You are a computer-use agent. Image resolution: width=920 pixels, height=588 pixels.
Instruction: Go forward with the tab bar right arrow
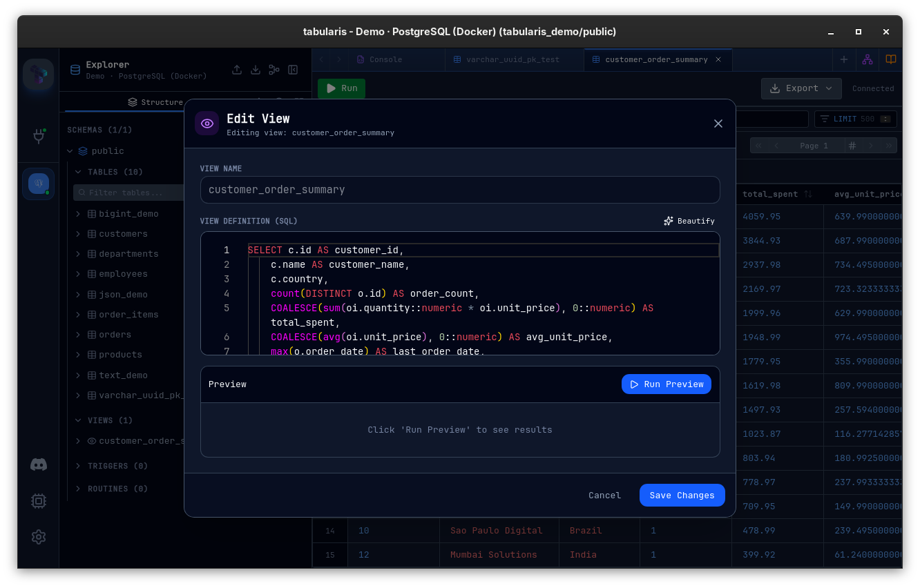click(338, 59)
